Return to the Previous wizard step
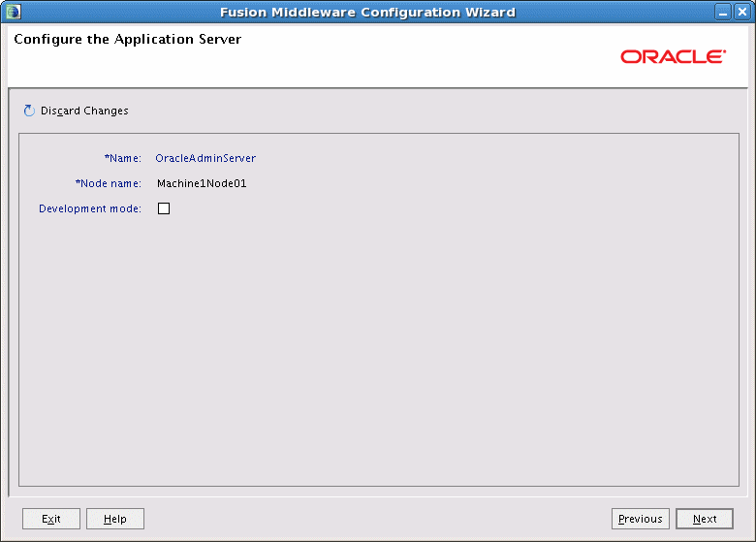The image size is (756, 542). click(641, 519)
